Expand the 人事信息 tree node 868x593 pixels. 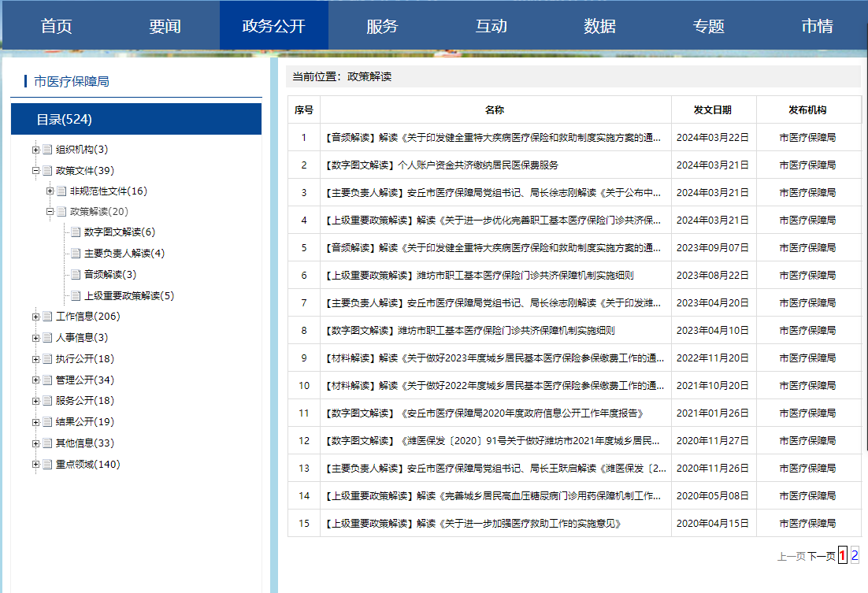click(x=35, y=338)
